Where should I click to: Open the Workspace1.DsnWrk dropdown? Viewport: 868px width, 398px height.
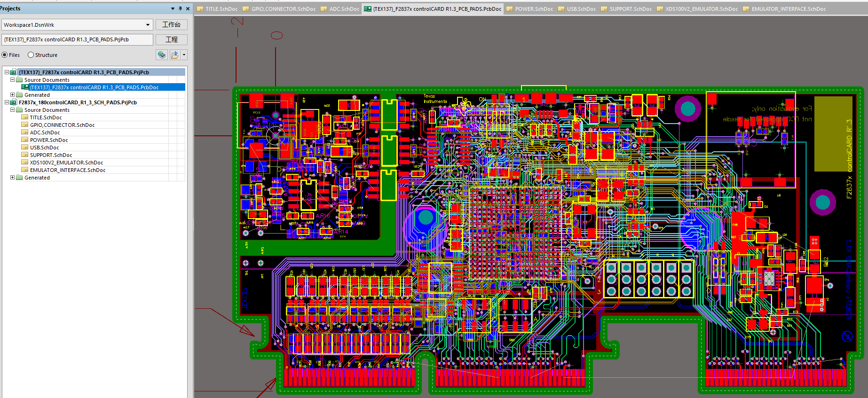148,25
